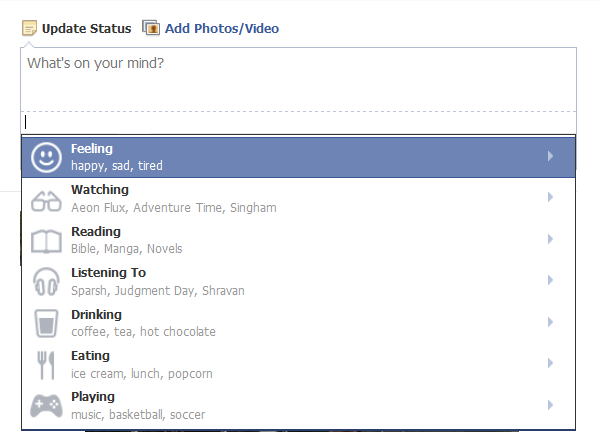Expand the Listening To submenu arrow
The height and width of the screenshot is (432, 603).
pos(550,280)
